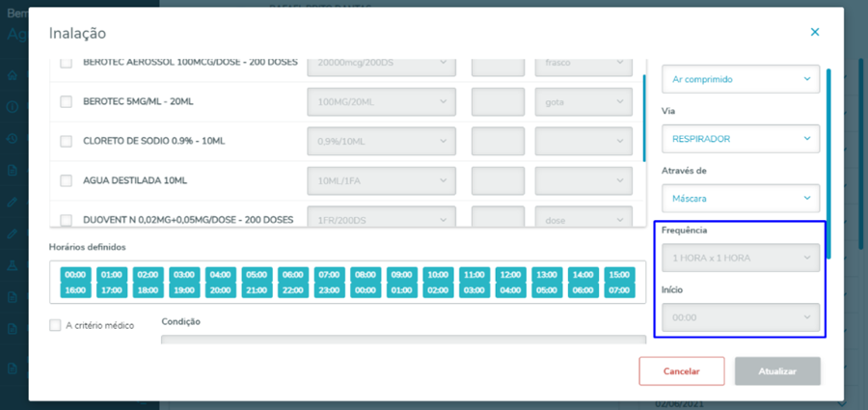Tick the BEROTEC AEROSSOL 100MCG/DOSE checkbox
The image size is (868, 410).
point(66,63)
